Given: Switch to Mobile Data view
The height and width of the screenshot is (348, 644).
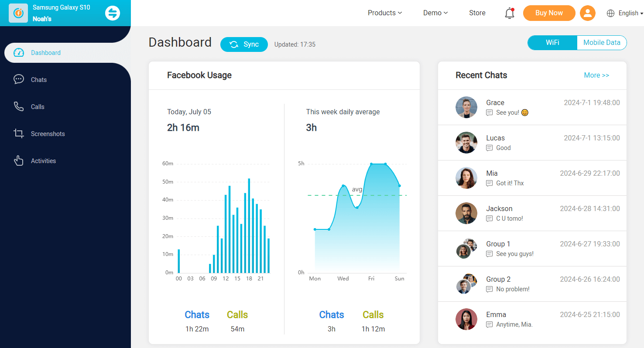Looking at the screenshot, I should point(602,43).
